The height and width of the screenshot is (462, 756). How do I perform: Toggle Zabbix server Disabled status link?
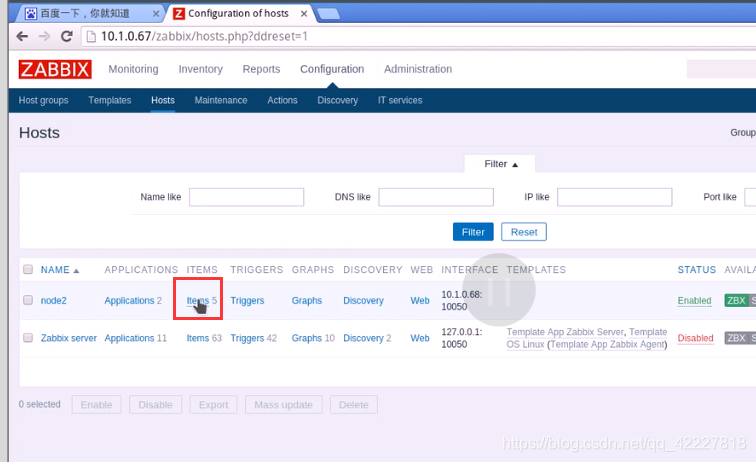pos(695,338)
